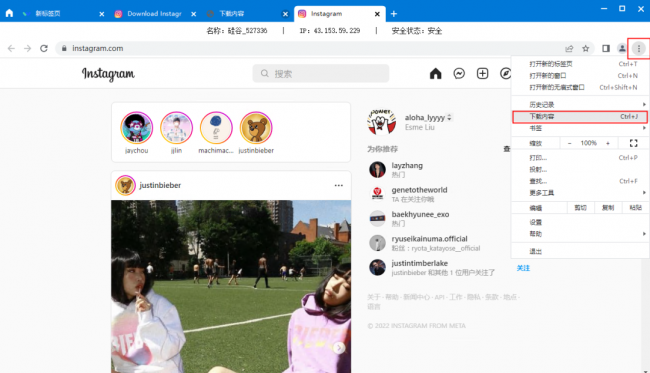This screenshot has height=373, width=650.
Task: Reload the Instagram page
Action: tap(44, 48)
